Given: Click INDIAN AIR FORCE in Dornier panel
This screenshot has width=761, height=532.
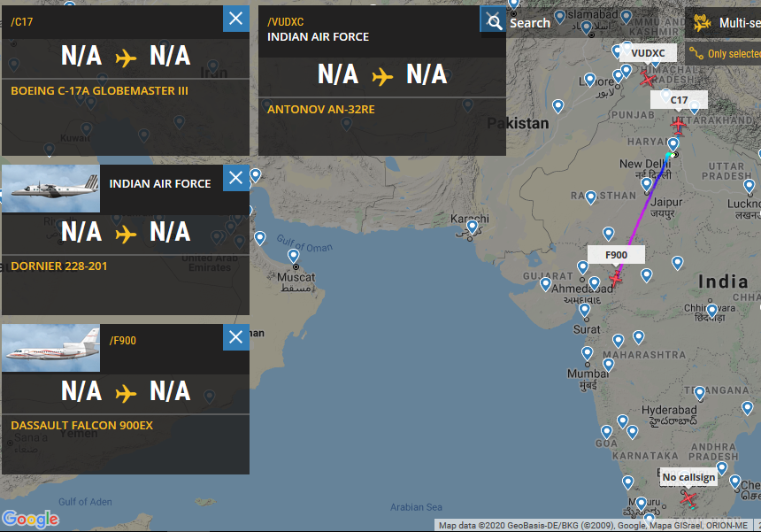Looking at the screenshot, I should (x=160, y=183).
